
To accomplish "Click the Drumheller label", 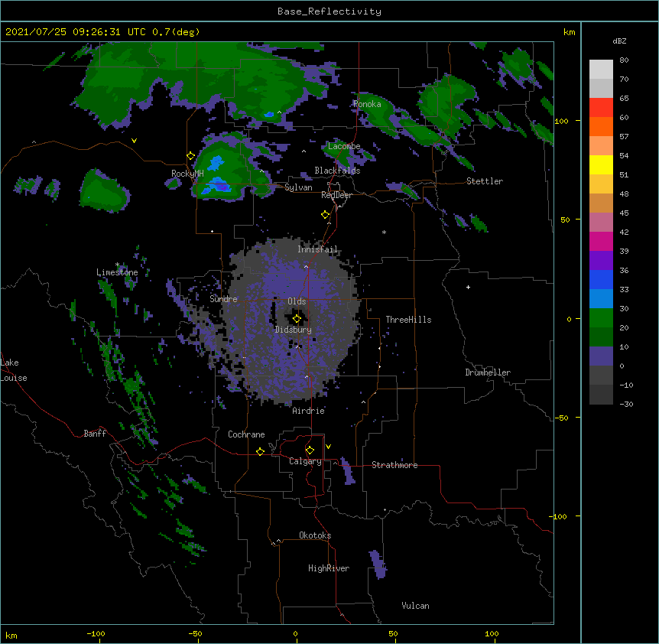I will click(x=488, y=372).
